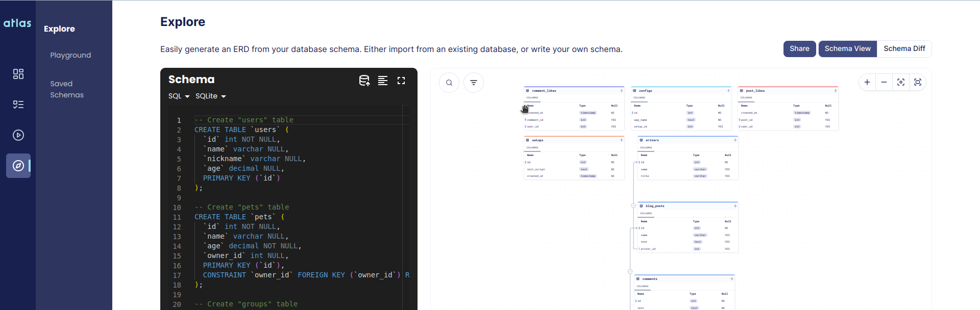
Task: Open the ERD search tool
Action: pos(449,83)
